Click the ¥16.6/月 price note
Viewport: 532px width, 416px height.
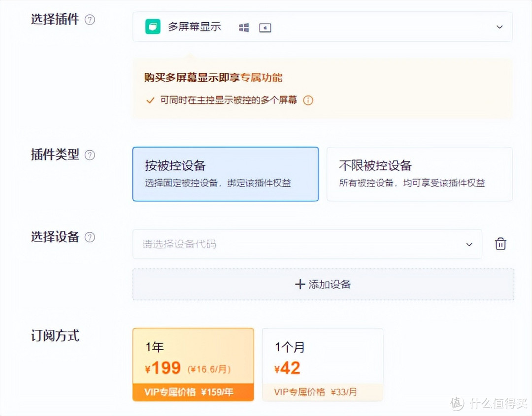point(209,369)
